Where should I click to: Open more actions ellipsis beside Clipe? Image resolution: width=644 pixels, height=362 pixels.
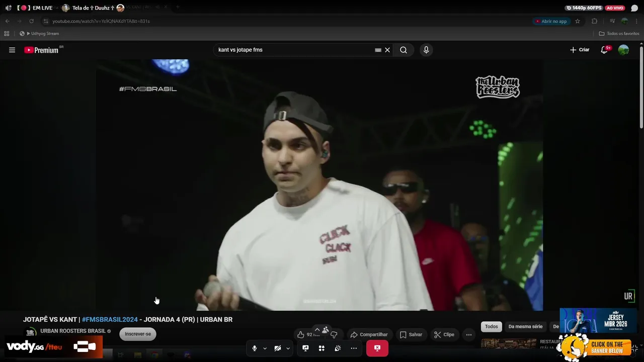(x=469, y=334)
